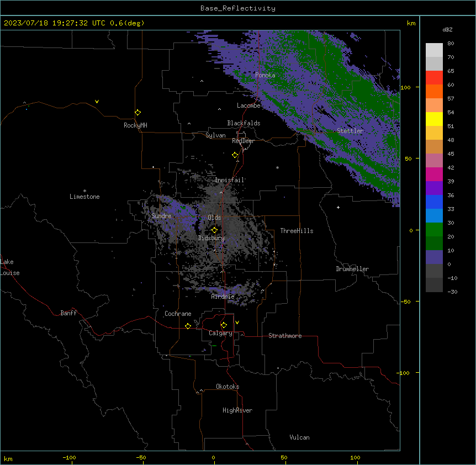Click the violet 36-39 dBZ legend swatch
476x465 pixels.
(x=434, y=188)
